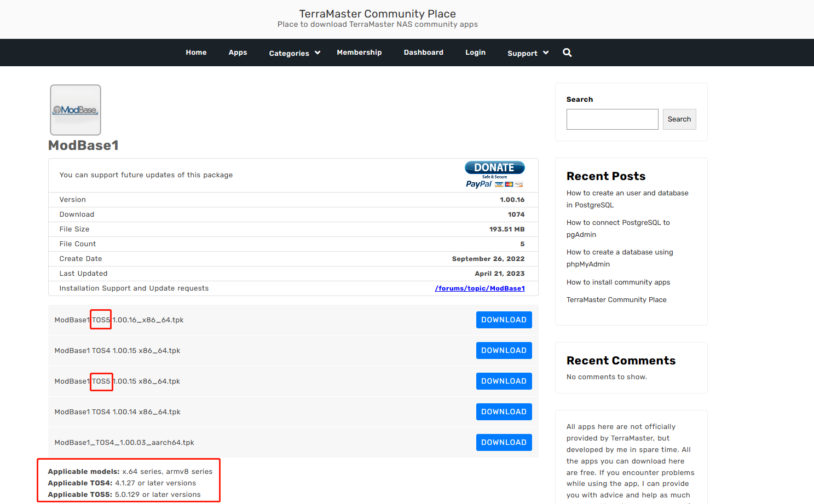The width and height of the screenshot is (814, 504).
Task: Download ModBase1 TOS4 1.00.14 x86_64.tpk
Action: pos(504,412)
